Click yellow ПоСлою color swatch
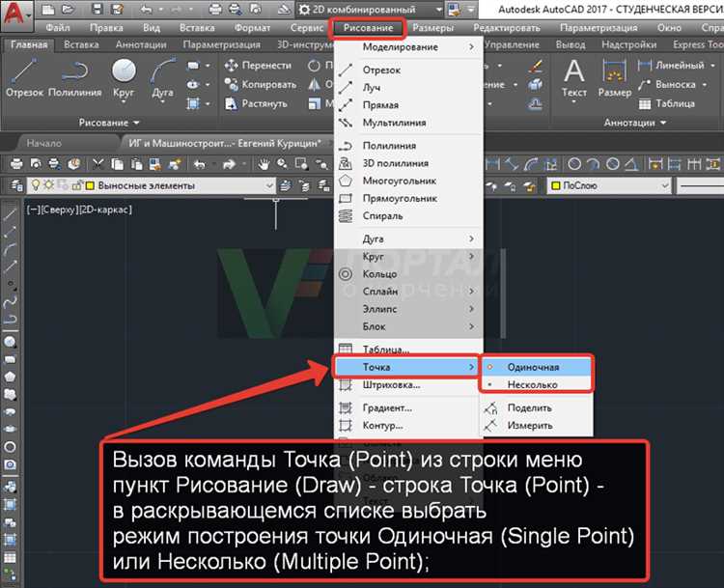 point(555,185)
